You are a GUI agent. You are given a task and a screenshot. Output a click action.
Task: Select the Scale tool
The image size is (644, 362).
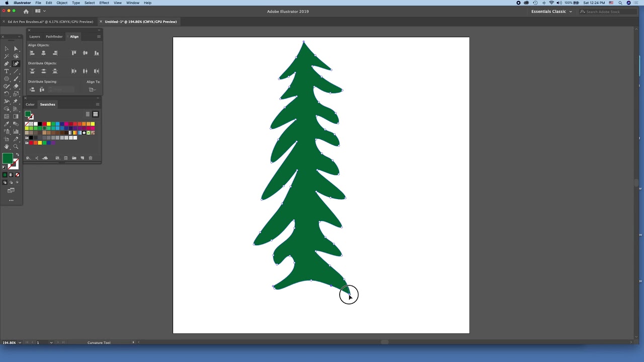coord(16,94)
